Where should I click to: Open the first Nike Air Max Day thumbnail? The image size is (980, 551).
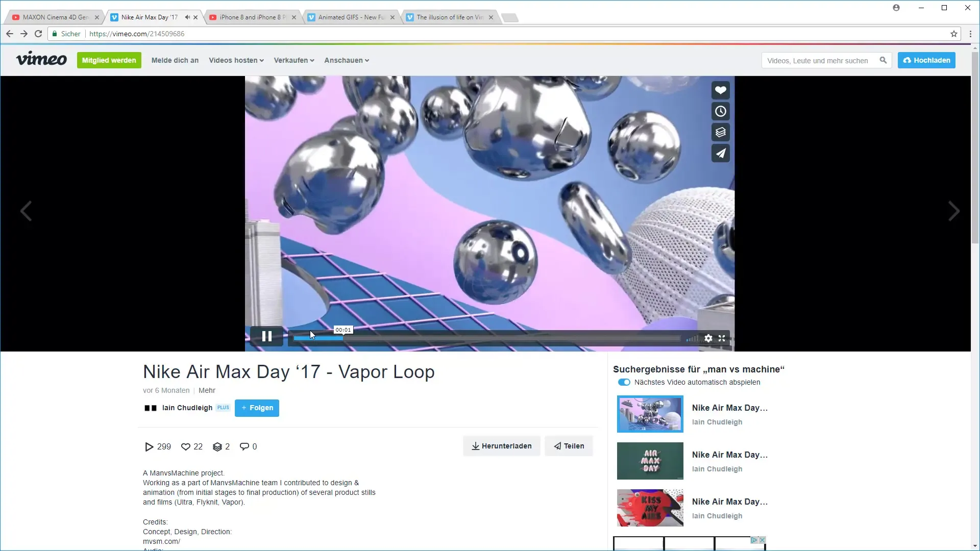(x=650, y=414)
